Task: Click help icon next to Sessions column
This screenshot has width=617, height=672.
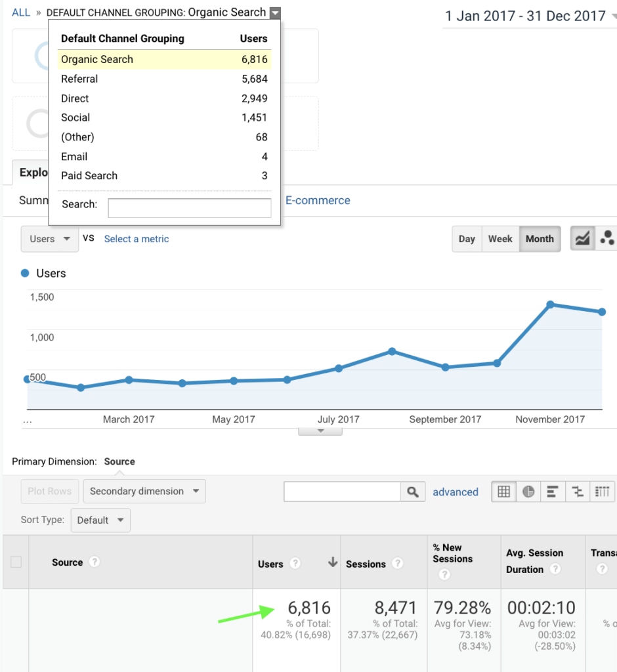Action: tap(397, 564)
